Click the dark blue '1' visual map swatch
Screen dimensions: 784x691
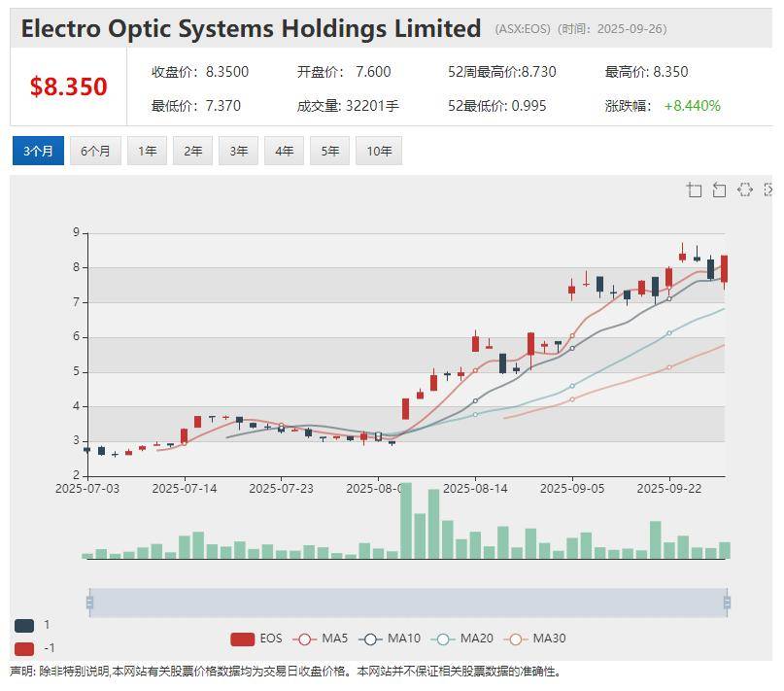24,625
